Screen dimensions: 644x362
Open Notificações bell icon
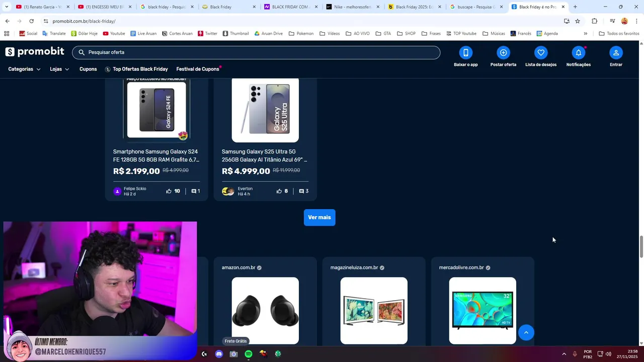tap(579, 53)
